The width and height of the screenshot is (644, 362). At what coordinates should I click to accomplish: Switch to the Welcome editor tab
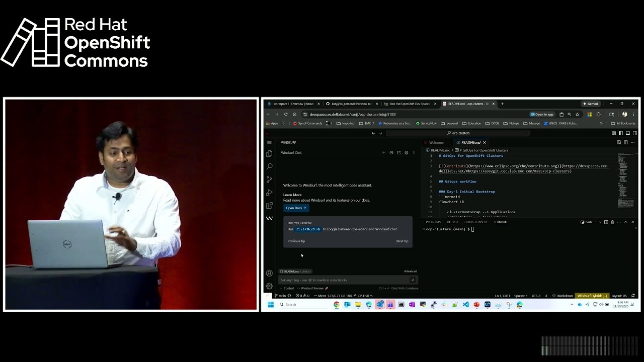tap(436, 142)
